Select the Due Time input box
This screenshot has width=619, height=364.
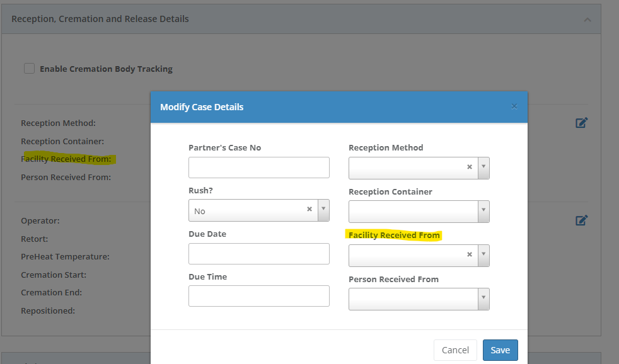tap(258, 296)
